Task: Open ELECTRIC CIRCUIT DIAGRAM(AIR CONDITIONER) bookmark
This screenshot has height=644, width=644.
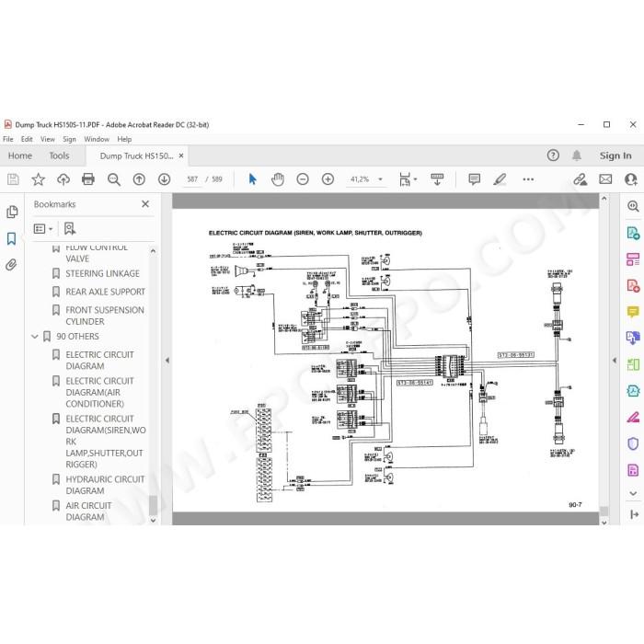Action: [x=99, y=393]
